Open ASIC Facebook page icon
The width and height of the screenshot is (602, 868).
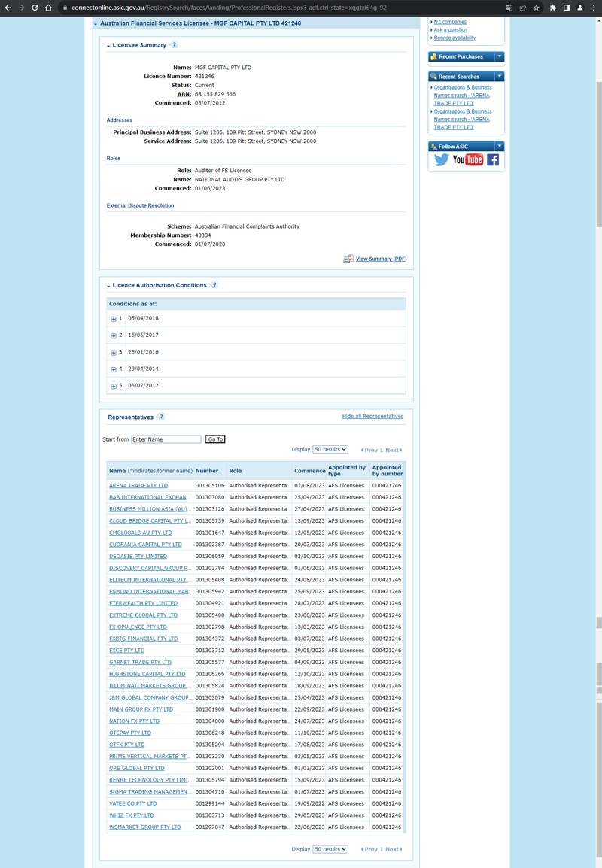[493, 160]
